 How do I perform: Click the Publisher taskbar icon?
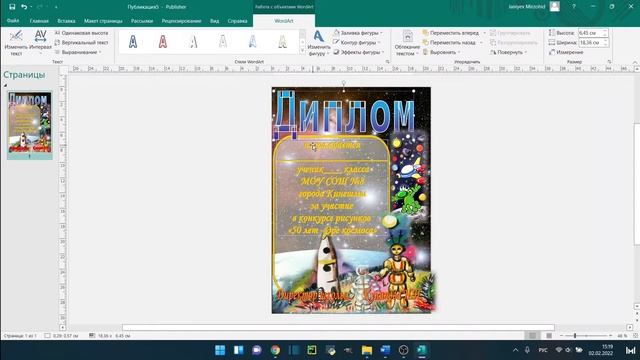[422, 350]
